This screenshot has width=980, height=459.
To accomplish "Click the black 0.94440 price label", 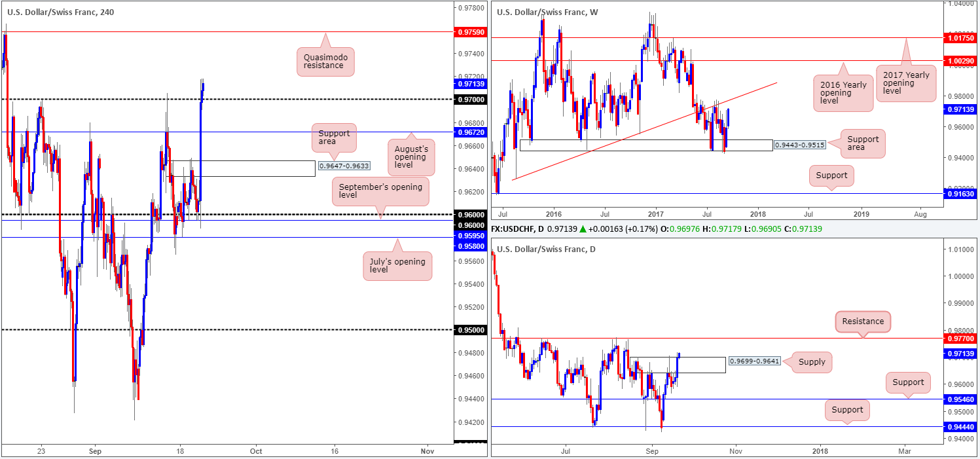I will coord(961,427).
